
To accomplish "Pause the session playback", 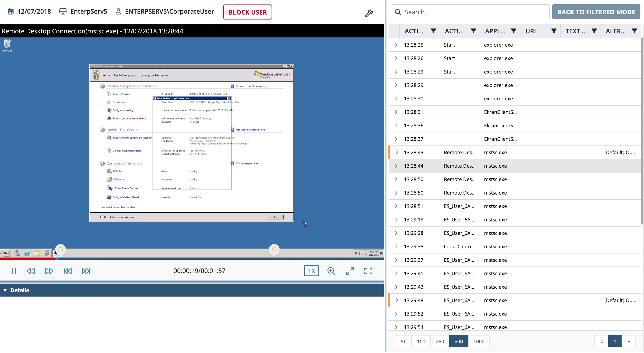I will (x=14, y=271).
